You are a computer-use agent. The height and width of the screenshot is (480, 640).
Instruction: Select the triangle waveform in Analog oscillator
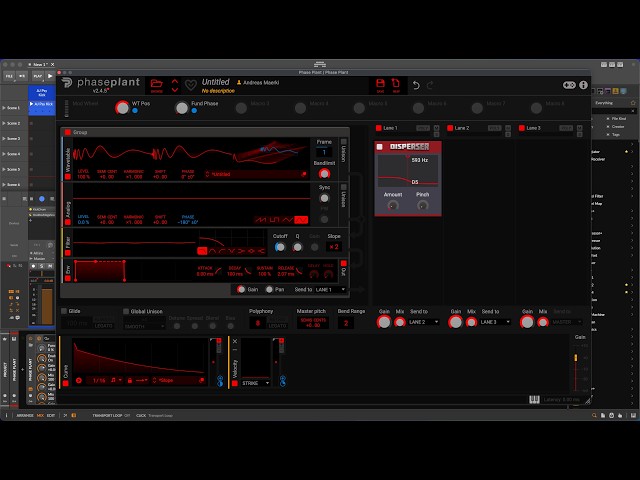[287, 220]
